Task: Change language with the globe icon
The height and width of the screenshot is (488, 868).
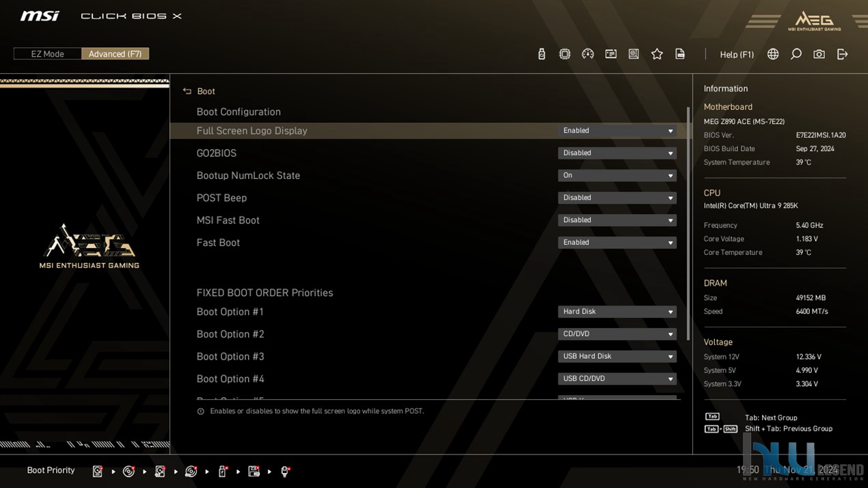Action: 773,54
